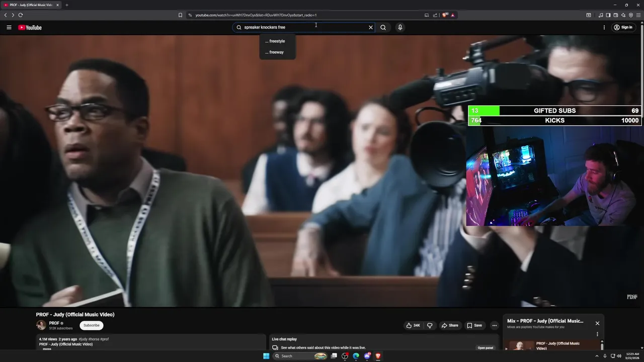
Task: Open the taskbar clock and date
Action: (631, 356)
